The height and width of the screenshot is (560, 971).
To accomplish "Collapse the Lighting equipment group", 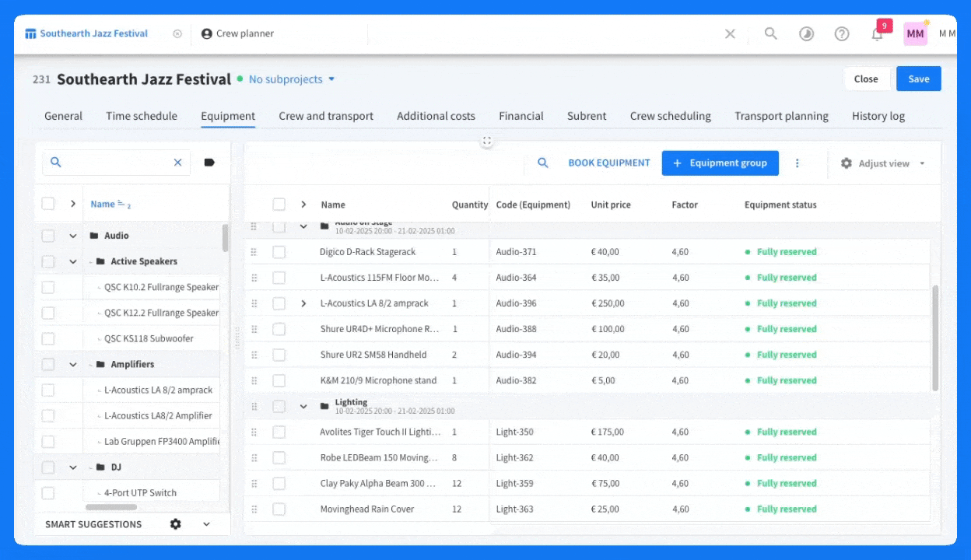I will coord(303,406).
